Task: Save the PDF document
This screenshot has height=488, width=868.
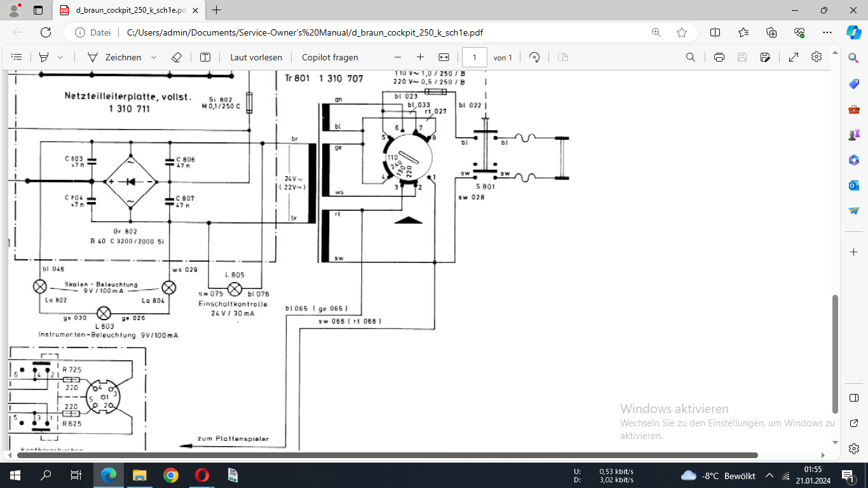Action: point(742,57)
